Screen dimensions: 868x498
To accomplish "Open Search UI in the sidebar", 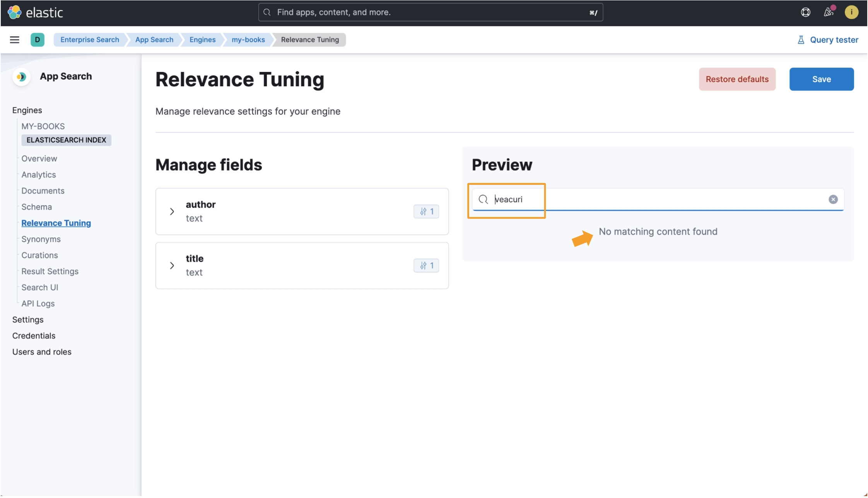I will (x=40, y=287).
